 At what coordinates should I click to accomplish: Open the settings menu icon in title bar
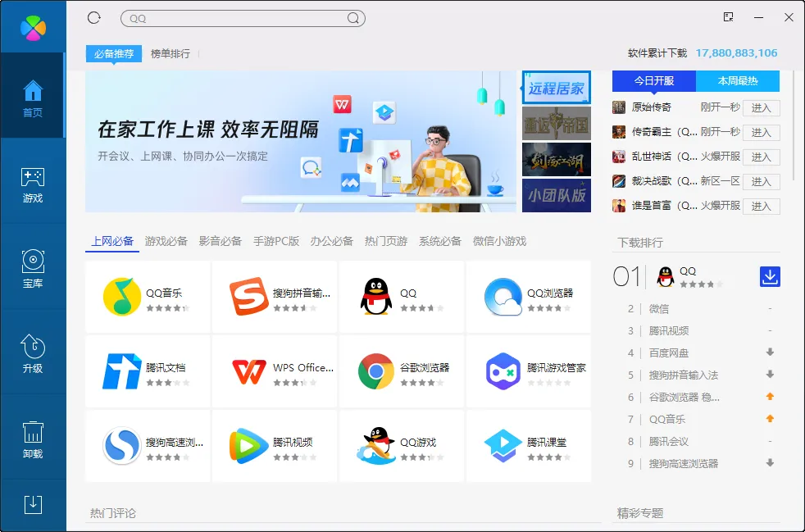pos(728,17)
